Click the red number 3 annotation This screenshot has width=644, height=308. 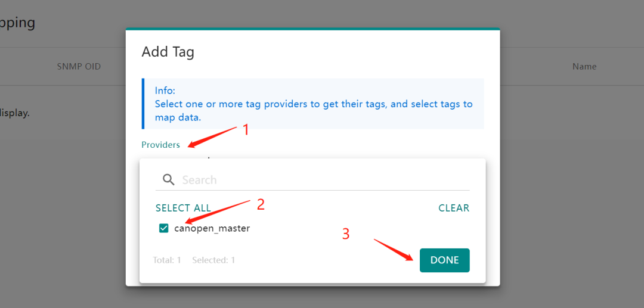(x=346, y=234)
